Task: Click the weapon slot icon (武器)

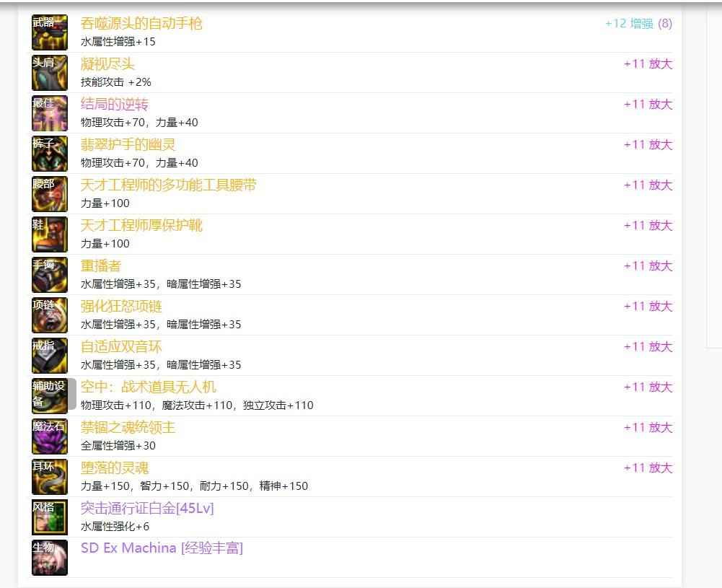Action: pyautogui.click(x=50, y=32)
